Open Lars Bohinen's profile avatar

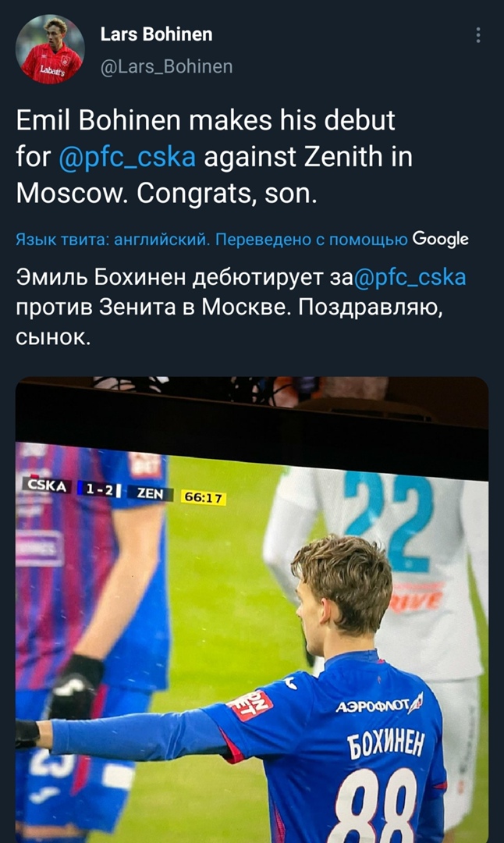50,49
